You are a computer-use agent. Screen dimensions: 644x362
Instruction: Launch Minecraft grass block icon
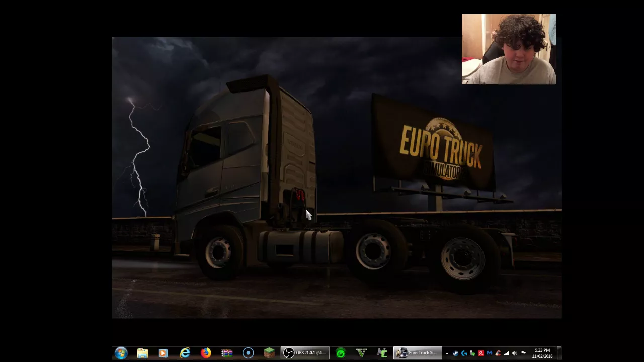click(269, 353)
